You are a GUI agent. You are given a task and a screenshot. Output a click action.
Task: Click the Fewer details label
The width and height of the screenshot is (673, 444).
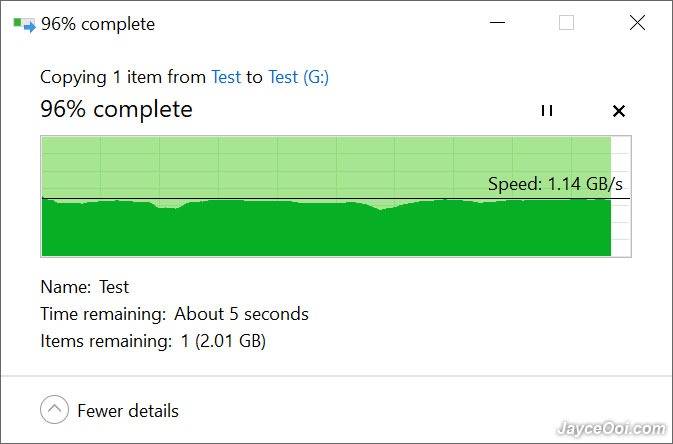click(128, 411)
